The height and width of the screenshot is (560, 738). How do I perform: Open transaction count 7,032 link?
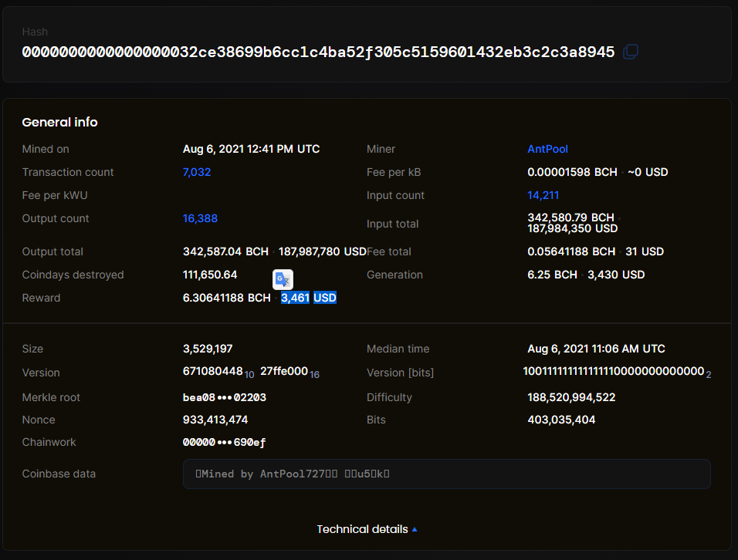pos(197,172)
